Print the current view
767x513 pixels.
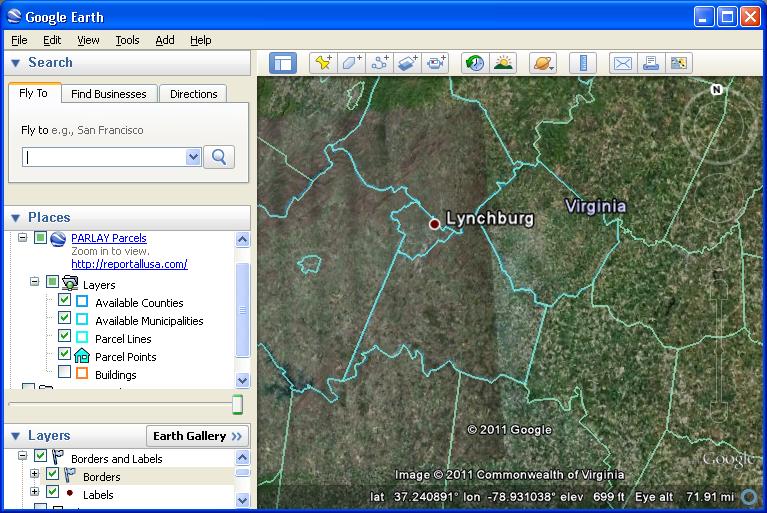651,63
